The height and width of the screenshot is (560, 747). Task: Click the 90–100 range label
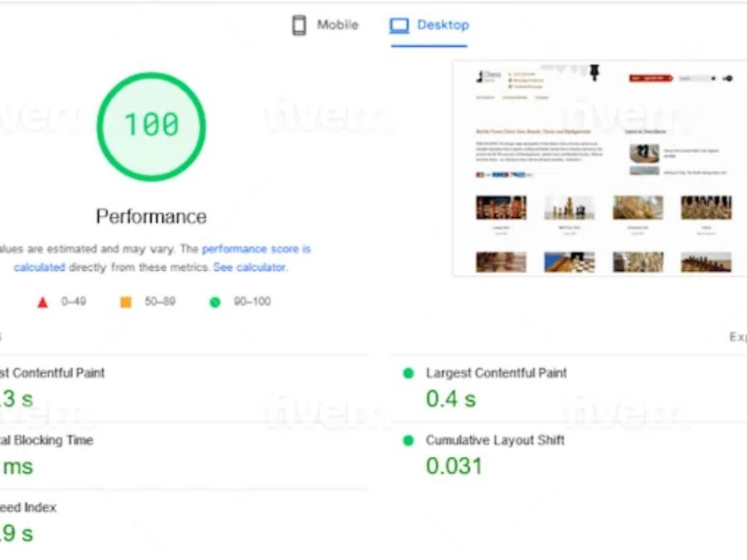(252, 302)
